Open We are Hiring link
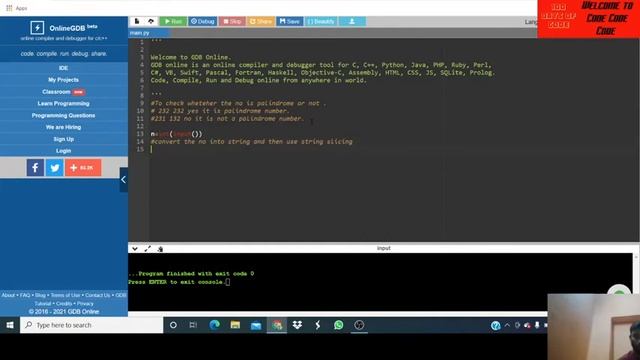This screenshot has width=640, height=360. click(63, 127)
